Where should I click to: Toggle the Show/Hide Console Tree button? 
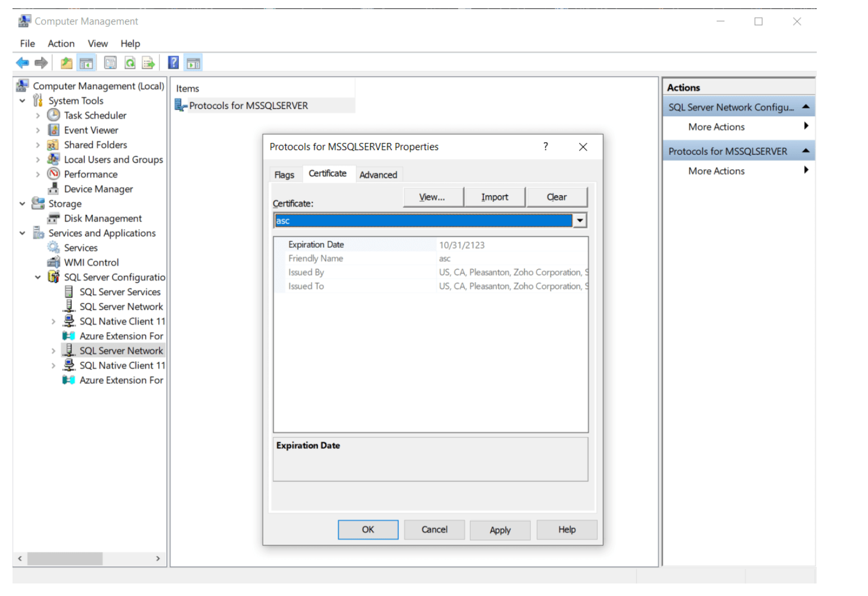coord(86,63)
